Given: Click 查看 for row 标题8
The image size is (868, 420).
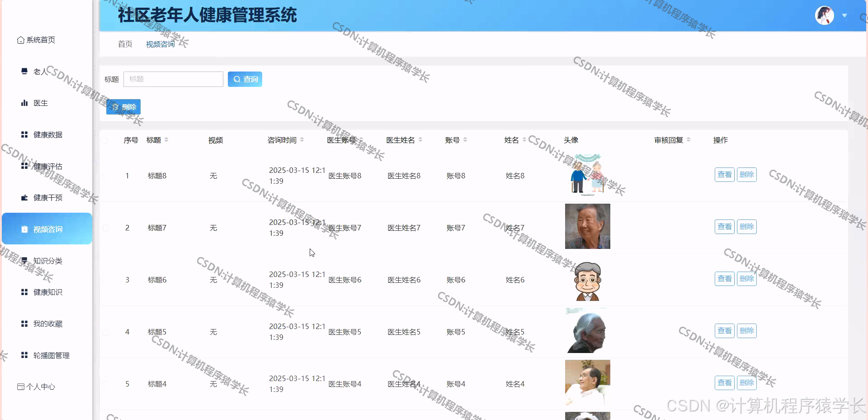Looking at the screenshot, I should (725, 175).
